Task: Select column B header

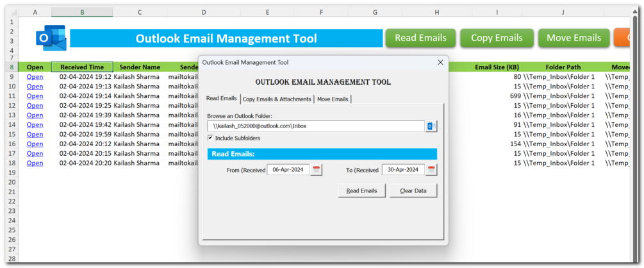Action: click(x=82, y=12)
